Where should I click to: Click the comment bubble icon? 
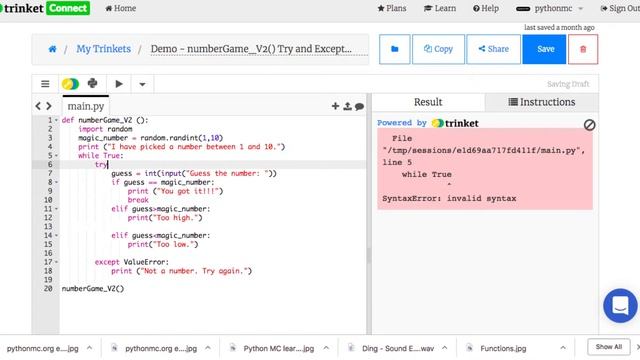(360, 107)
